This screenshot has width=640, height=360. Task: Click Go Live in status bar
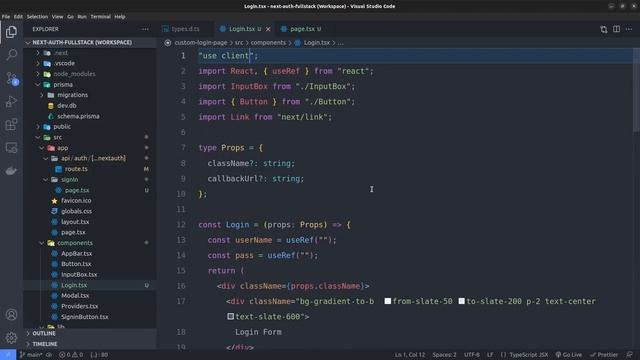tap(569, 355)
